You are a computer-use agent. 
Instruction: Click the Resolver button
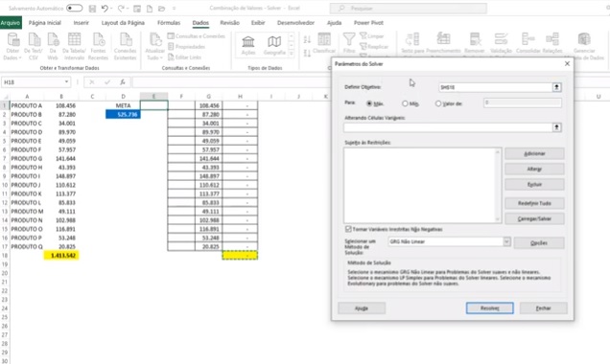pos(490,308)
